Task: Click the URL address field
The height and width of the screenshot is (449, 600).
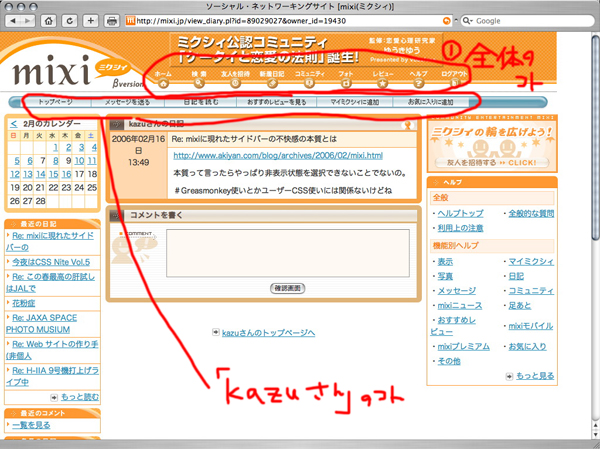Action: [287, 21]
